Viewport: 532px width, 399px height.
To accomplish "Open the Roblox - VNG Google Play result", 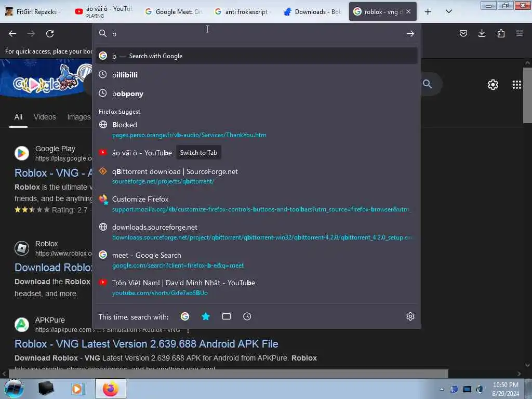I will (54, 173).
